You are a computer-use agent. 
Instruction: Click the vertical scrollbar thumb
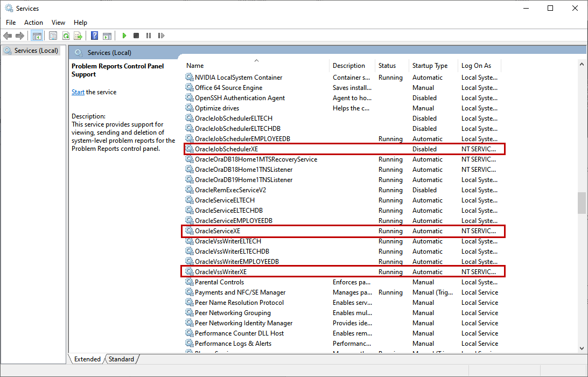pyautogui.click(x=582, y=203)
